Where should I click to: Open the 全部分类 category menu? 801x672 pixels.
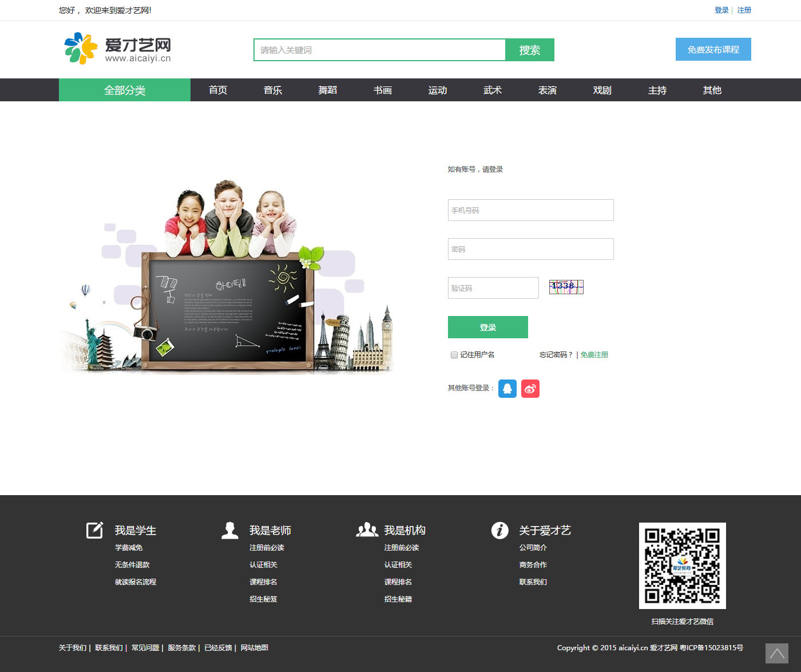tap(125, 90)
